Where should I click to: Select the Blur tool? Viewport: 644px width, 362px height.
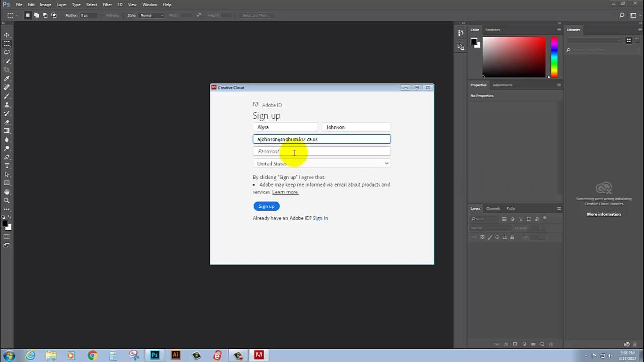7,140
